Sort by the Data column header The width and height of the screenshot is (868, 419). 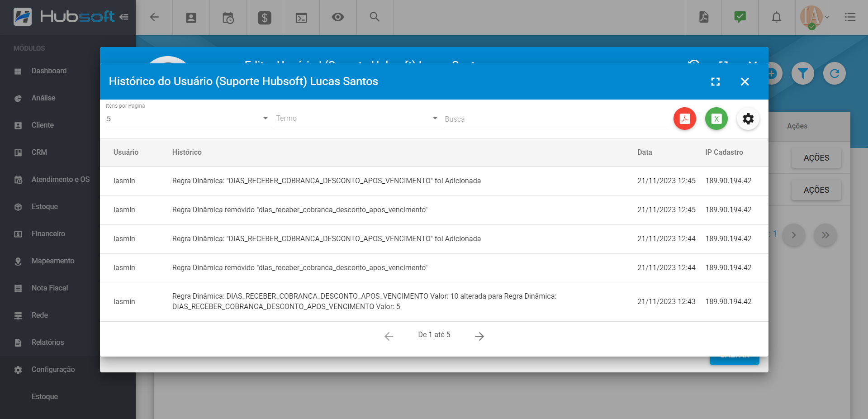645,152
